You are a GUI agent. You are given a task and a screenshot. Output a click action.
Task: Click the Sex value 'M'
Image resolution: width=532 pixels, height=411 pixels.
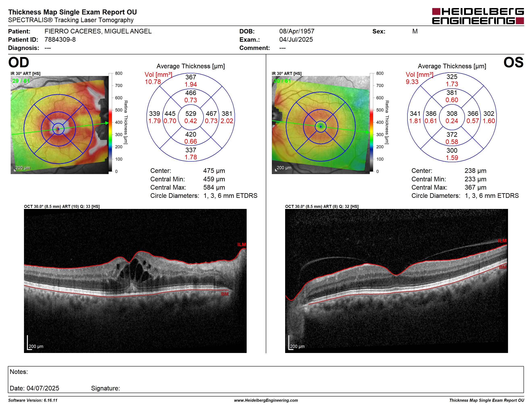(x=415, y=31)
